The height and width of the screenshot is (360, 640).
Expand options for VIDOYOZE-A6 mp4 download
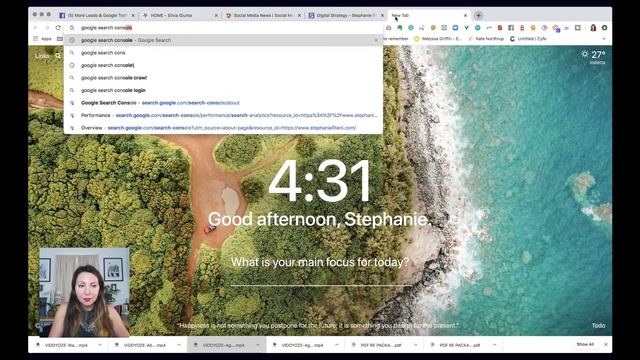coord(179,345)
